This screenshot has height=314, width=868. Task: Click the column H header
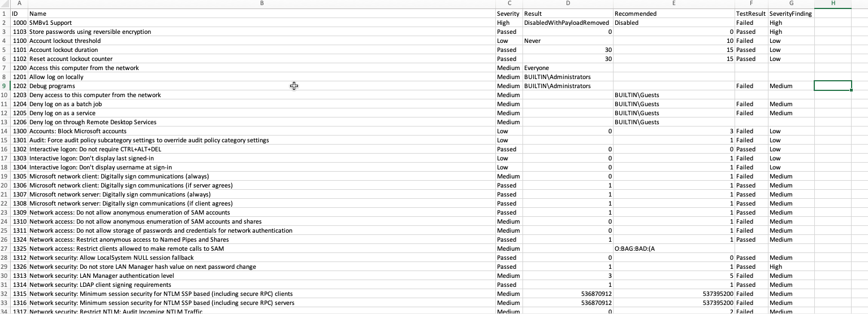(832, 3)
